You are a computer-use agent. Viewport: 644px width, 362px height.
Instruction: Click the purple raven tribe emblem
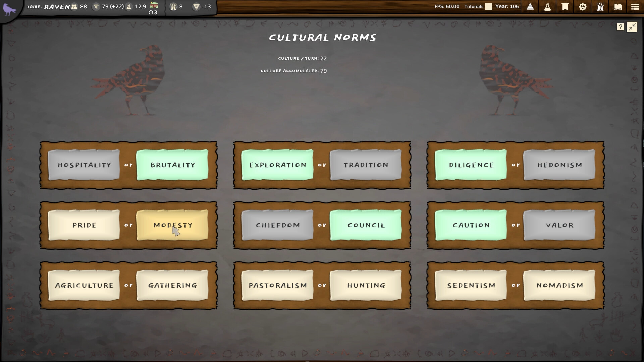click(x=9, y=9)
